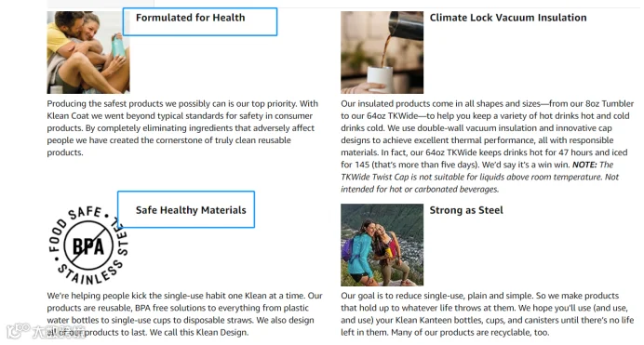This screenshot has width=644, height=345.
Task: Click the paragraph starting Our goal is to reduce
Action: tap(487, 313)
